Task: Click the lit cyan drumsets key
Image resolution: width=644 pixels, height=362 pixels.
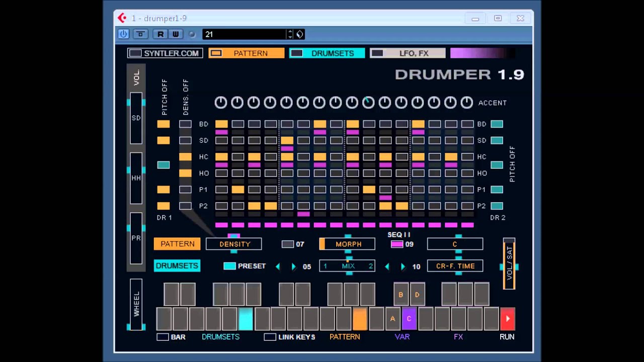Action: tap(246, 319)
